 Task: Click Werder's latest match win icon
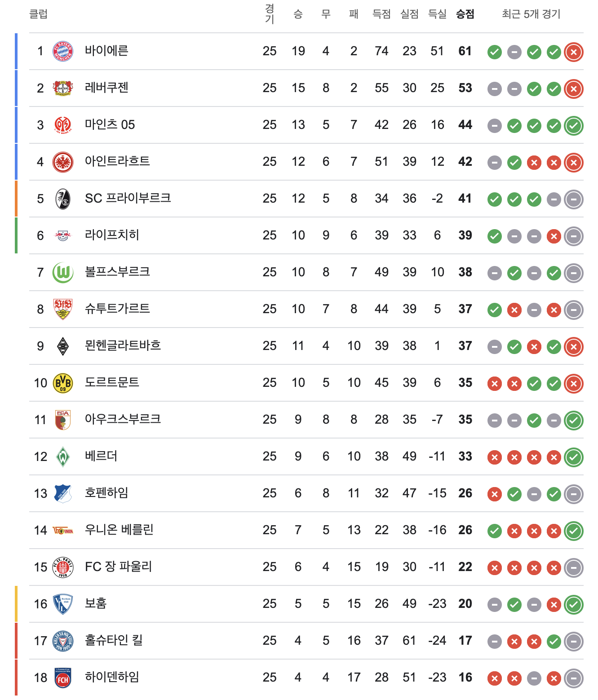pos(574,457)
